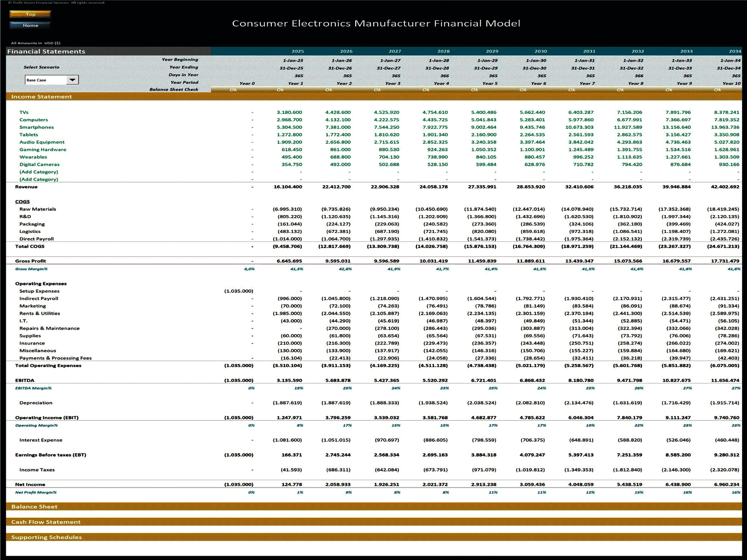
Task: Expand the Supporting Schedules section
Action: 47,537
